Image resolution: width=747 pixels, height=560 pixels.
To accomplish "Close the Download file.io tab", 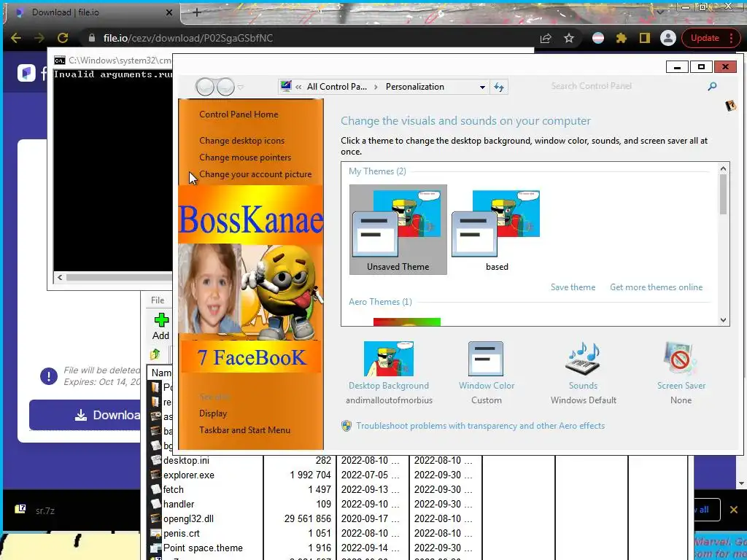I will 169,12.
